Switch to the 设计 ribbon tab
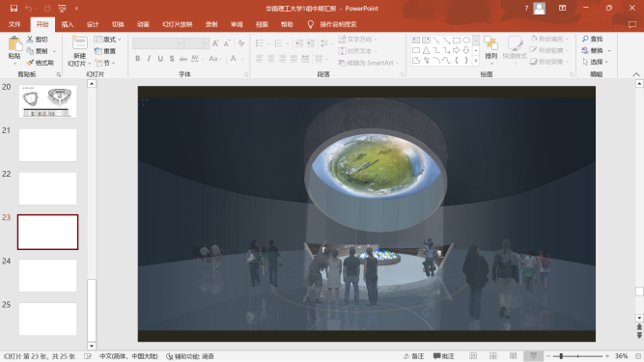 click(93, 24)
